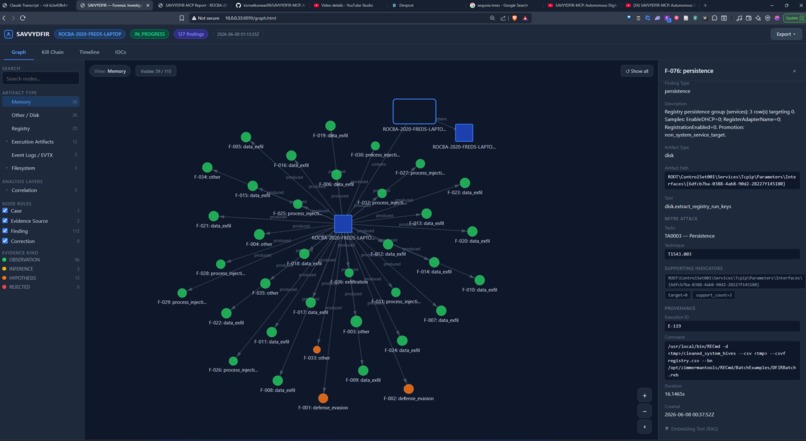Screen dimensions: 806x441
Task: Click the IN_PROGRESS status badge
Action: [x=149, y=34]
